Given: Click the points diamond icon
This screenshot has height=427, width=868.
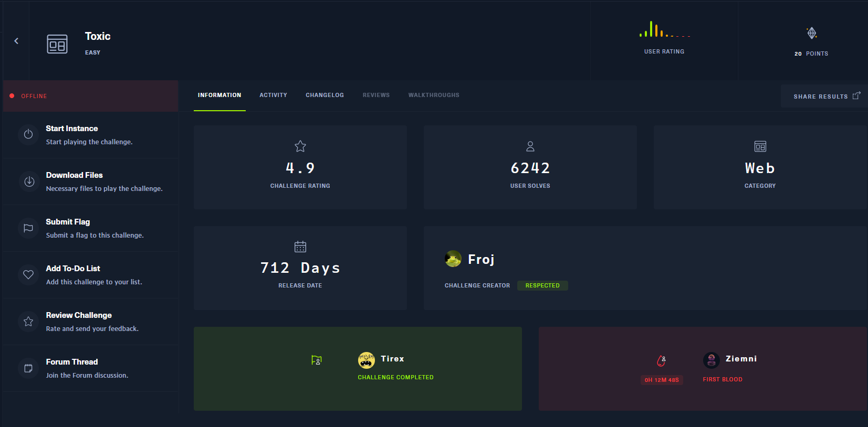Looking at the screenshot, I should tap(812, 33).
